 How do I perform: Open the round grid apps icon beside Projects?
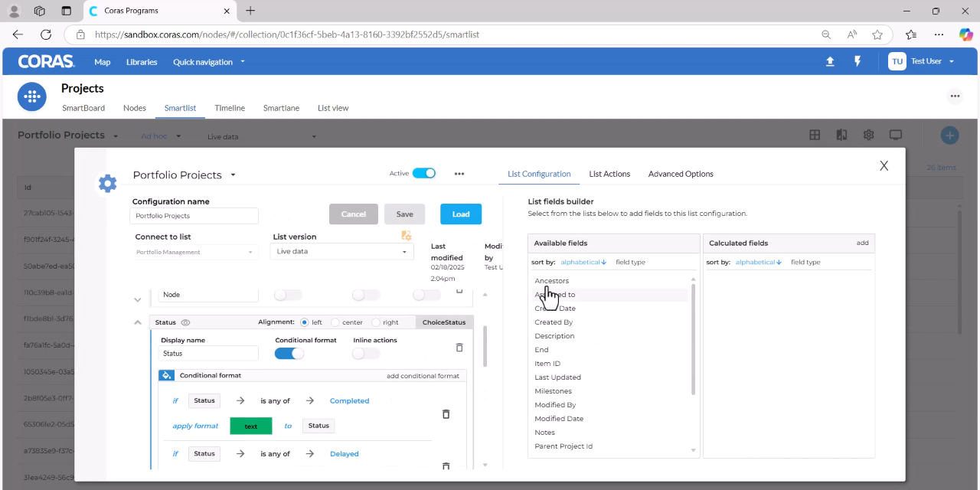click(32, 96)
